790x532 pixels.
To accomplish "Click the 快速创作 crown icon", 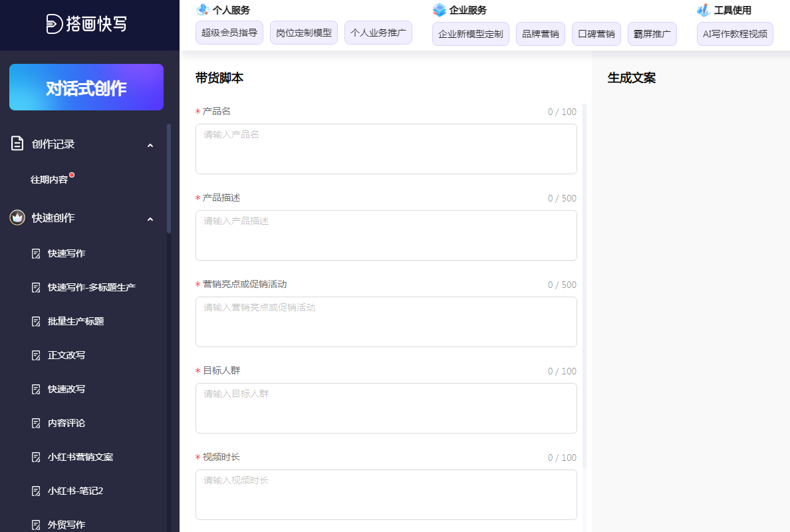I will (x=17, y=217).
